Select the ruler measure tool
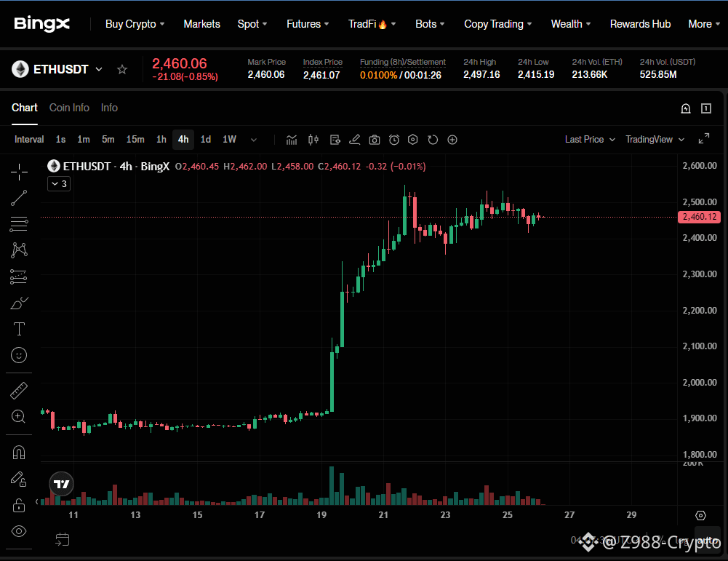This screenshot has width=728, height=561. [x=19, y=391]
